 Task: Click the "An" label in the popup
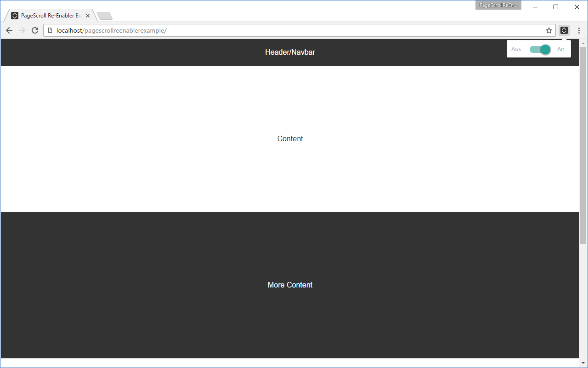(560, 49)
